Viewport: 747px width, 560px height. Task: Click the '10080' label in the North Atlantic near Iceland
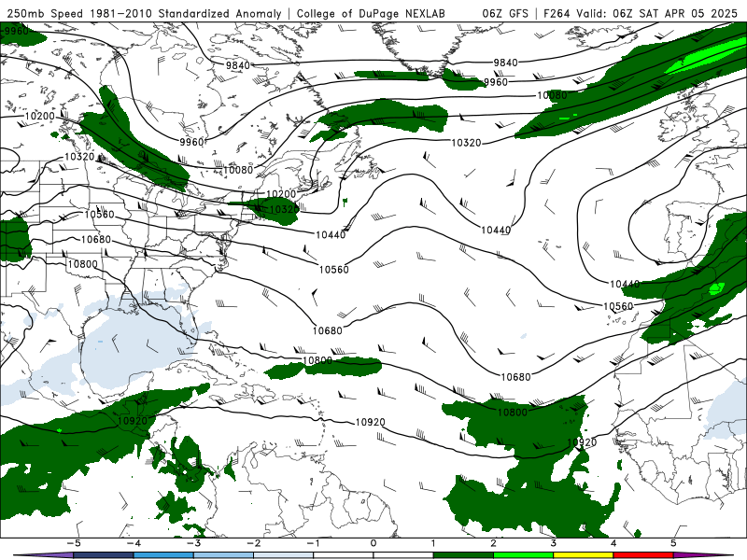[x=552, y=95]
